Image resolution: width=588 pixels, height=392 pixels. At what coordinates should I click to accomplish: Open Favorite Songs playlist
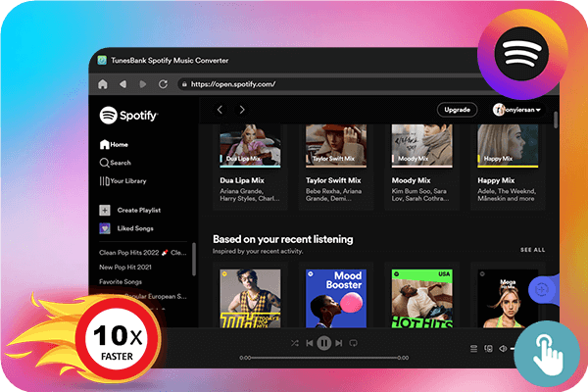121,281
